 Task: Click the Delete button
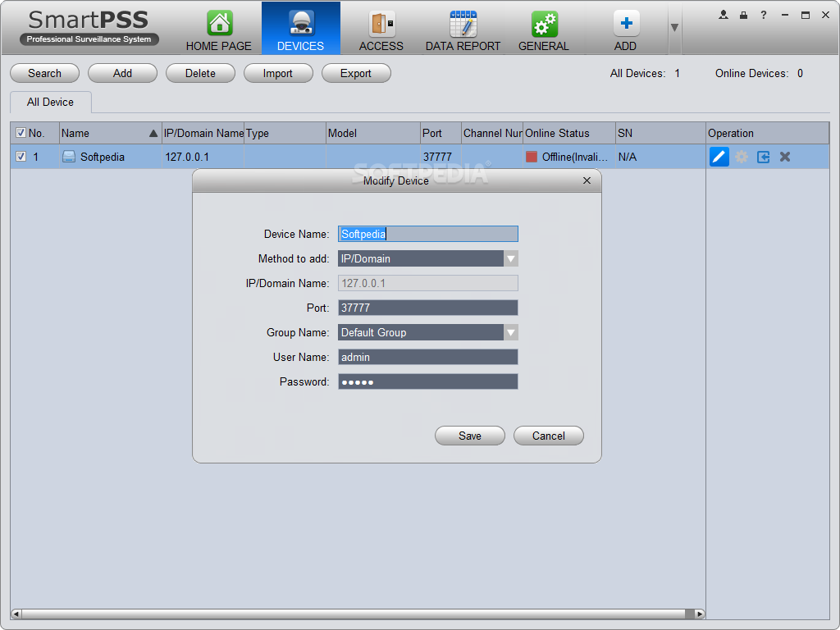point(200,73)
